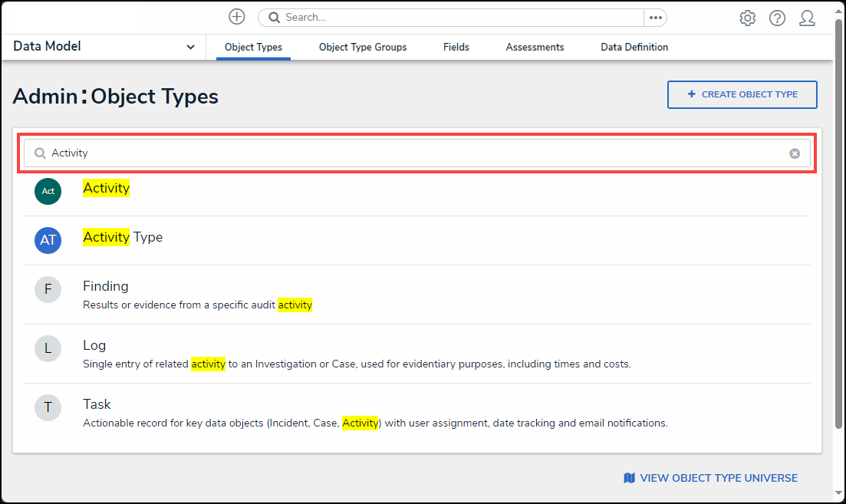Click the Activity object types filter field
This screenshot has height=504, width=846.
coord(414,153)
